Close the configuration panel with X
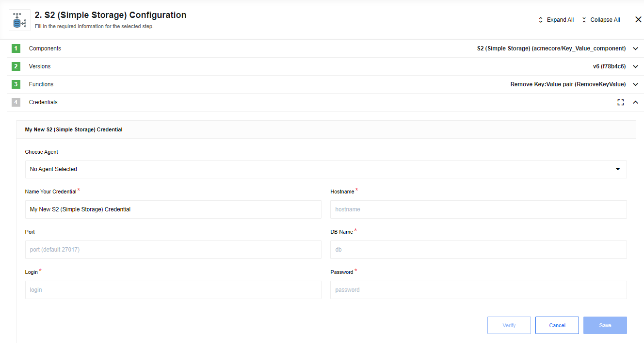 click(638, 19)
